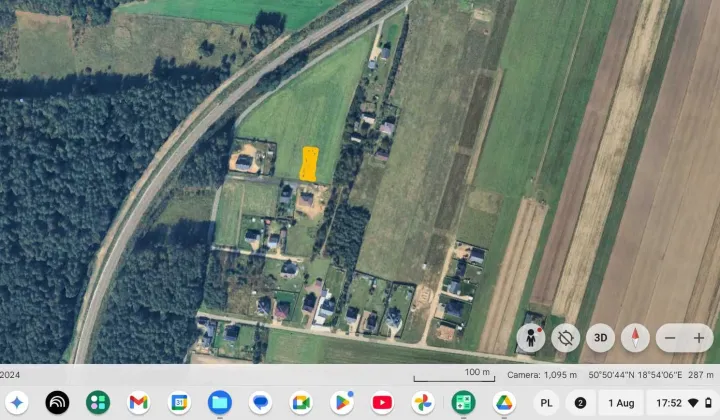Click the 100 m scale bar
This screenshot has height=420, width=720.
(454, 375)
